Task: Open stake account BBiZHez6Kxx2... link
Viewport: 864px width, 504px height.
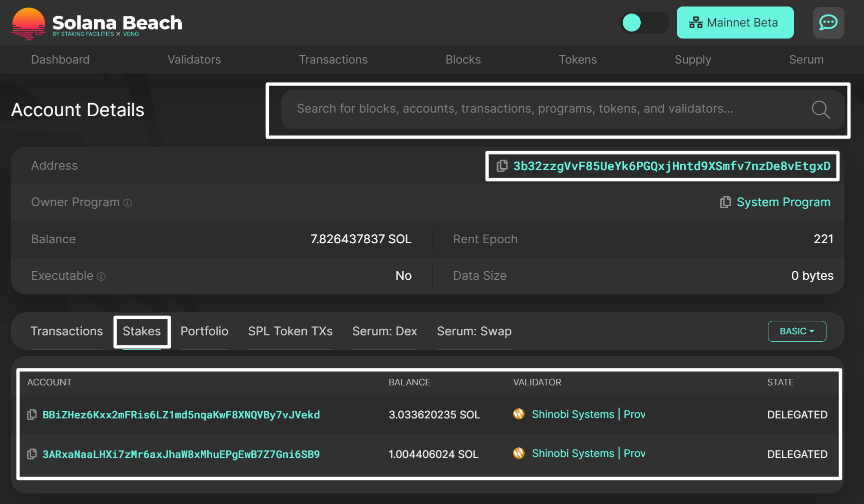Action: pos(181,415)
